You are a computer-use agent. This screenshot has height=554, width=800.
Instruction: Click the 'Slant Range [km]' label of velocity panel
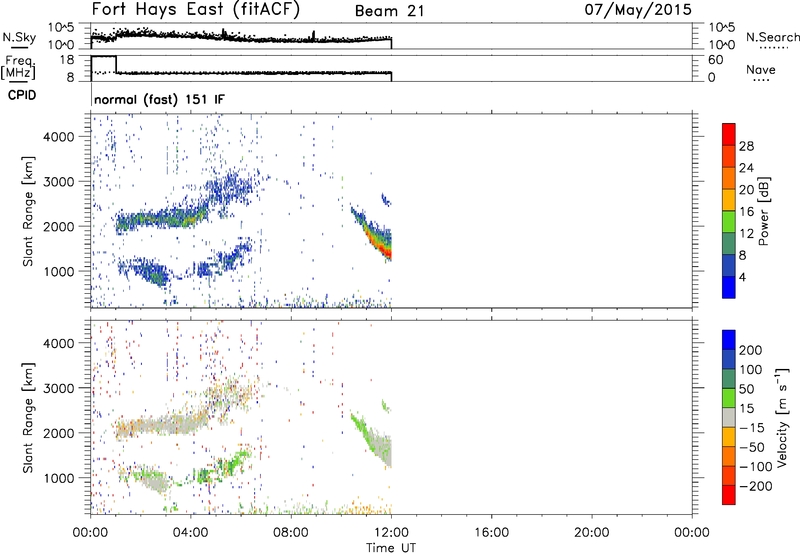click(28, 417)
